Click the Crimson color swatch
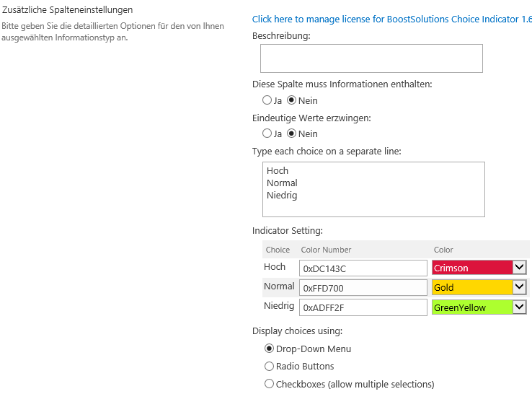This screenshot has width=532, height=394. (x=472, y=268)
